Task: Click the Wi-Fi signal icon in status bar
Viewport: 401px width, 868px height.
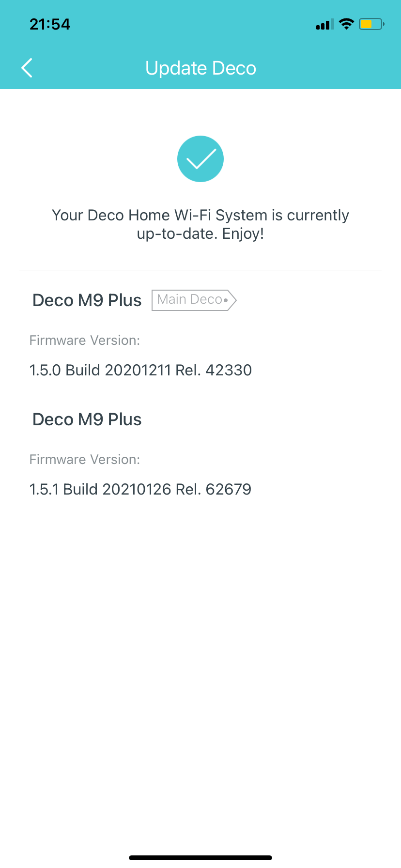Action: tap(346, 23)
